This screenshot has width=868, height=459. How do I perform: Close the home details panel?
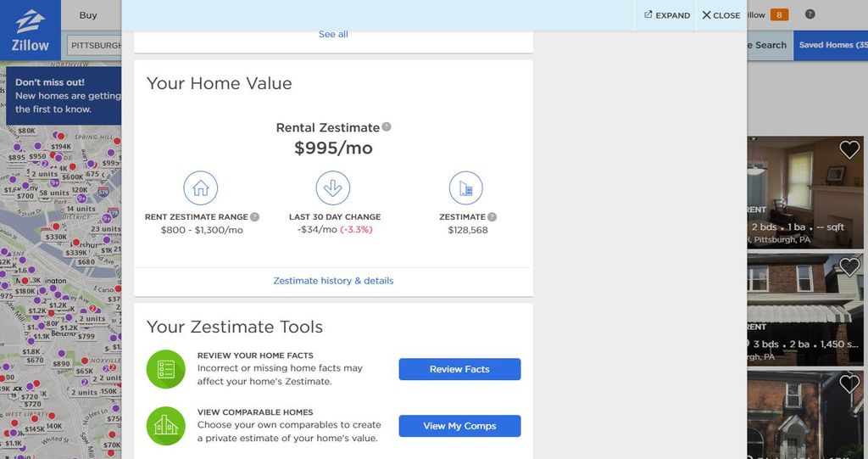click(721, 15)
